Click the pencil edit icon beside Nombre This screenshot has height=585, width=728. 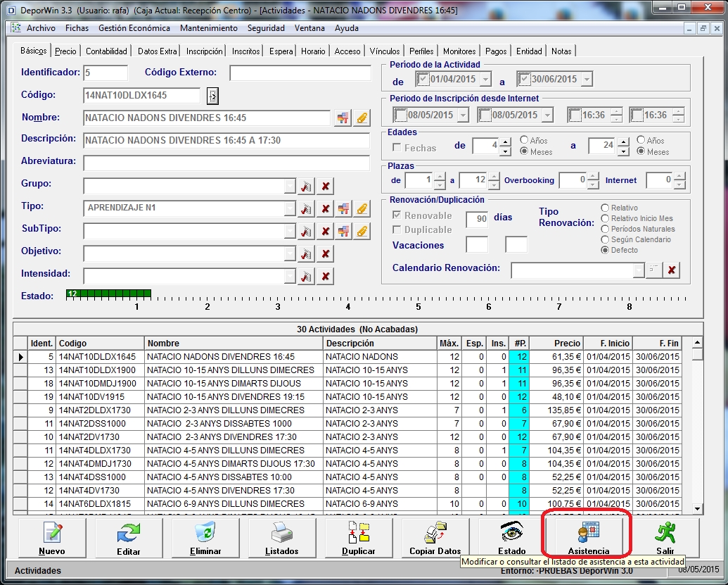[x=362, y=118]
